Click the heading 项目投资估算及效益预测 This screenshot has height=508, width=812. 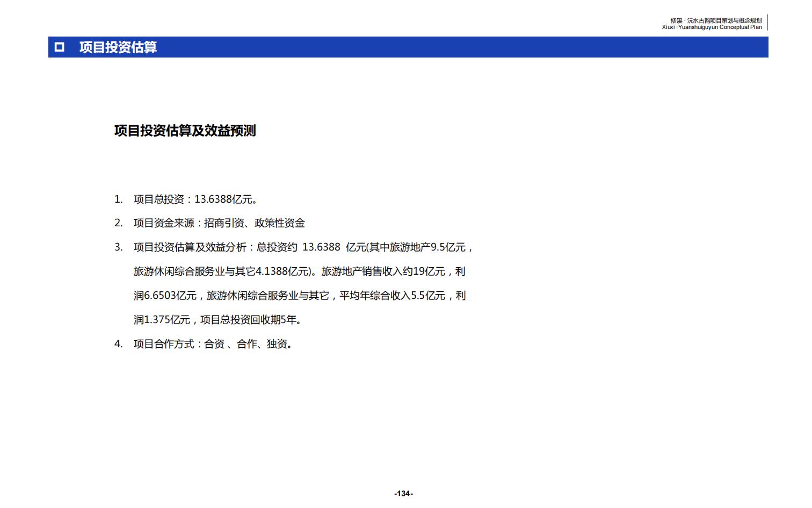pos(185,131)
